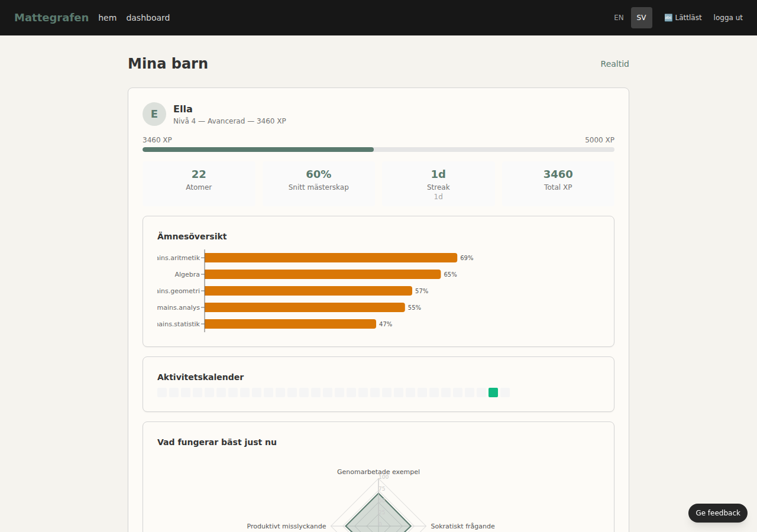Open the 60% Snitt mästerskap stat card
Screen dimensions: 757x532
tap(319, 184)
